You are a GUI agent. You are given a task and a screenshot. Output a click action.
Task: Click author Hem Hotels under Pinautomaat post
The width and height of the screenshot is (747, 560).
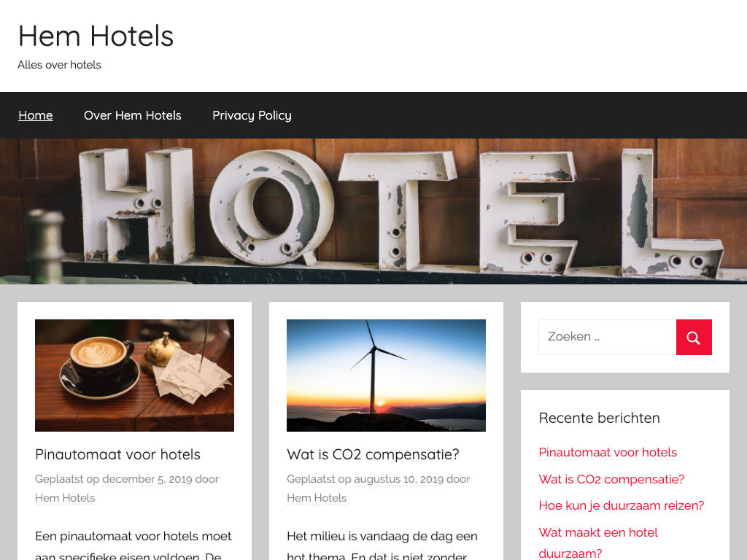tap(65, 498)
